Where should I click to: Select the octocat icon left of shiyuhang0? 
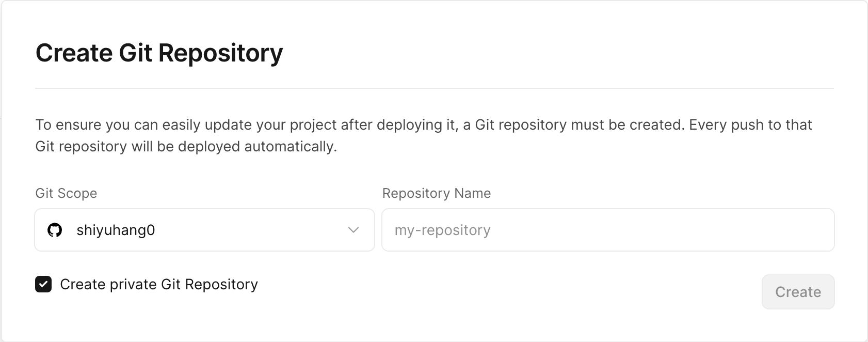pos(55,230)
